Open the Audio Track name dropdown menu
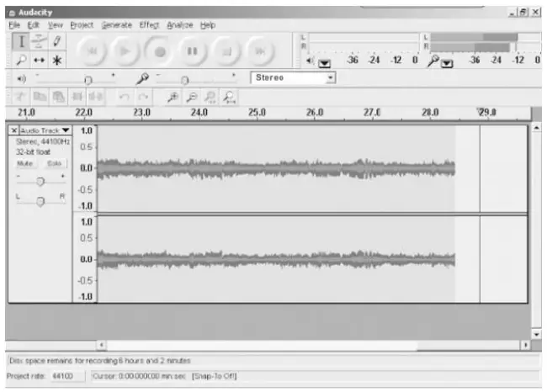 (x=45, y=130)
